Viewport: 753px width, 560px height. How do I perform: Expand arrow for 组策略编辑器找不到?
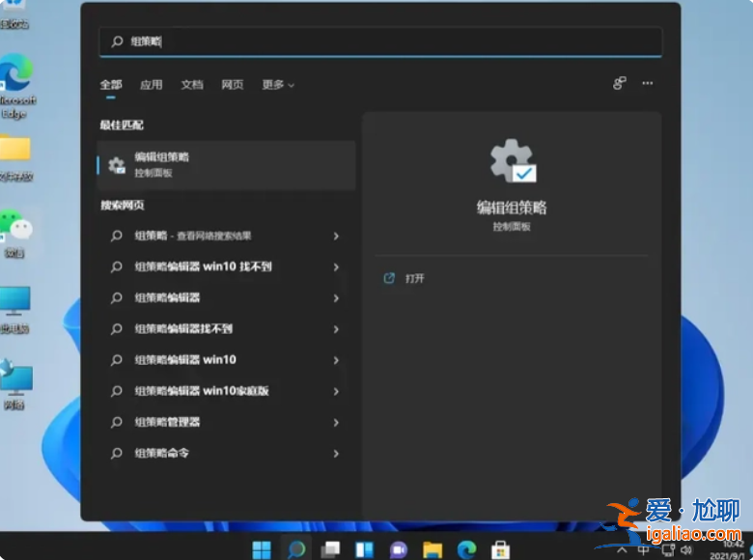pyautogui.click(x=336, y=329)
